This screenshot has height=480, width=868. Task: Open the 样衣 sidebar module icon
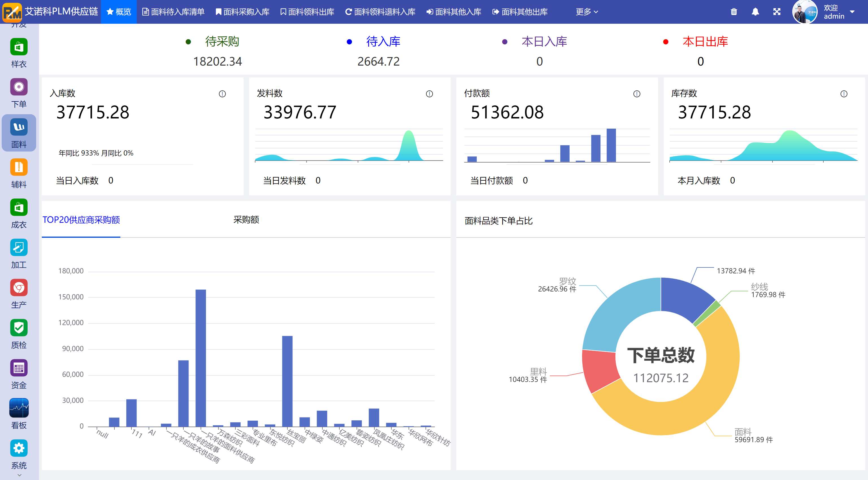click(19, 47)
